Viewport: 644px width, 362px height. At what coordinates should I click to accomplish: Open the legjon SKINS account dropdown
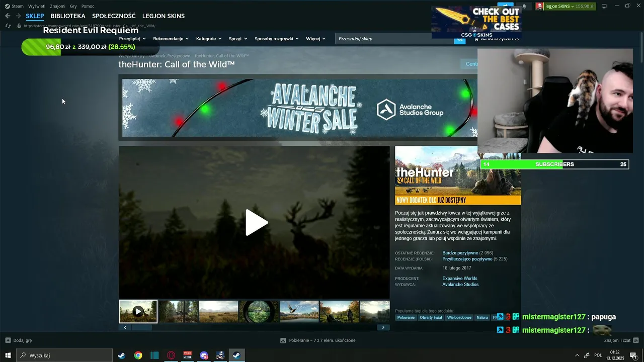(565, 6)
